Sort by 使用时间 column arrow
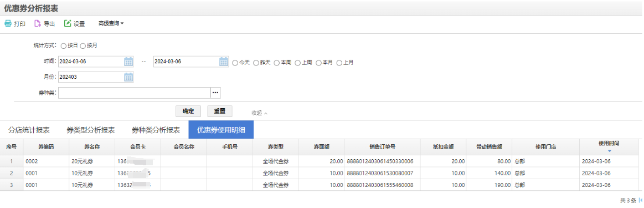 coord(610,151)
